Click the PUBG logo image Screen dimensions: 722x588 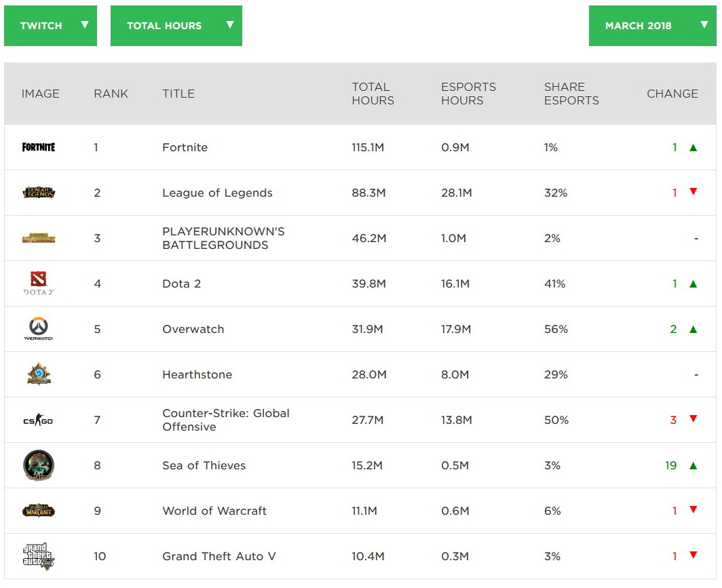coord(39,238)
